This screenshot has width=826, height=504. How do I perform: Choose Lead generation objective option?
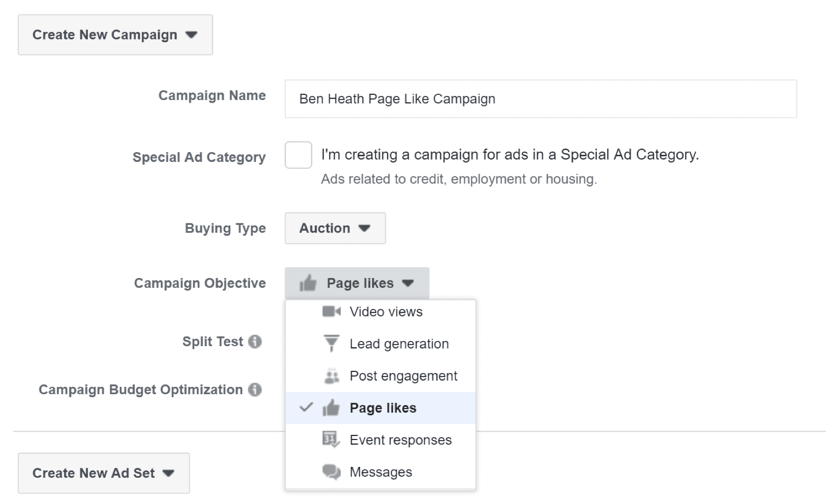pos(399,344)
